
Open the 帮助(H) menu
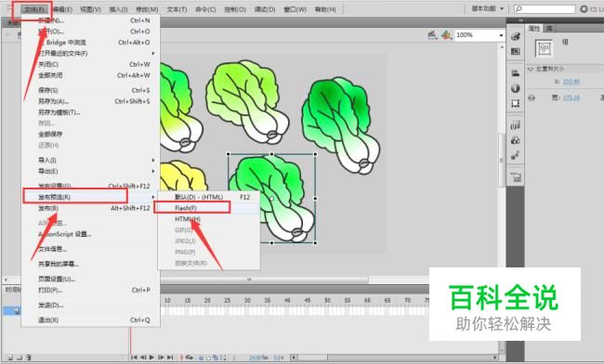point(324,9)
